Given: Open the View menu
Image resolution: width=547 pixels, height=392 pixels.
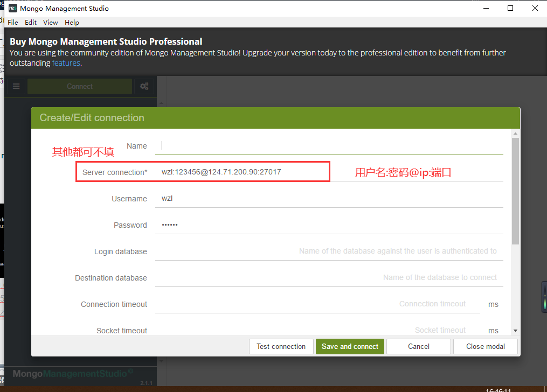Looking at the screenshot, I should pyautogui.click(x=50, y=22).
